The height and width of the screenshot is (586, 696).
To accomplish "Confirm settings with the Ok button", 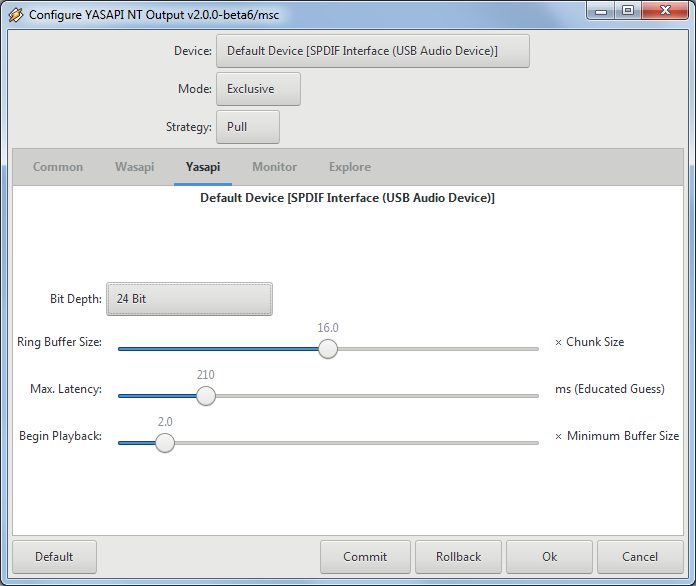I will [550, 557].
